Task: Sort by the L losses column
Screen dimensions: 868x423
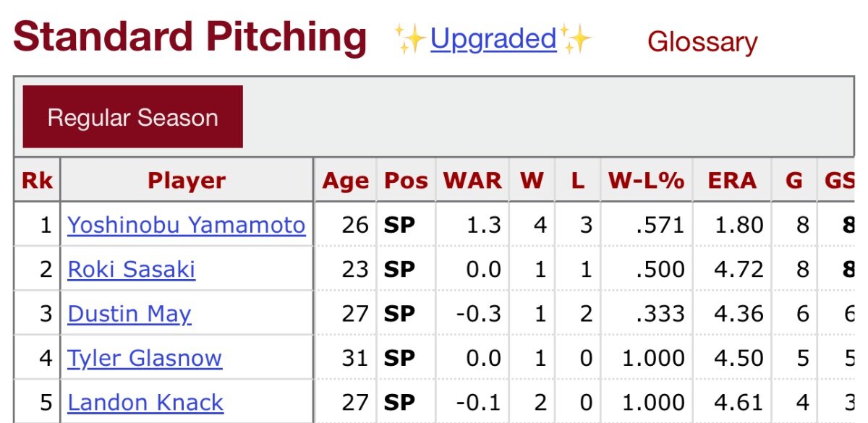Action: pyautogui.click(x=577, y=180)
